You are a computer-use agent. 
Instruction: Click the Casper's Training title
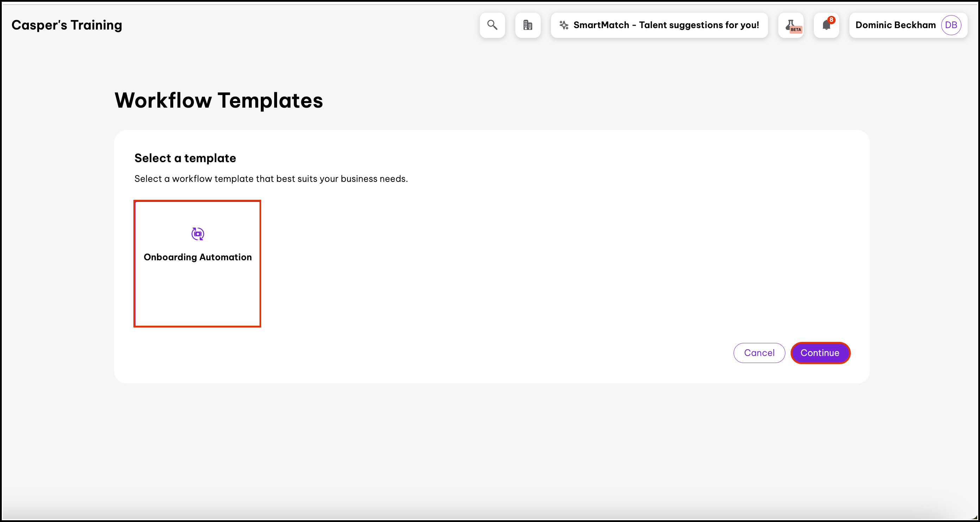(67, 25)
